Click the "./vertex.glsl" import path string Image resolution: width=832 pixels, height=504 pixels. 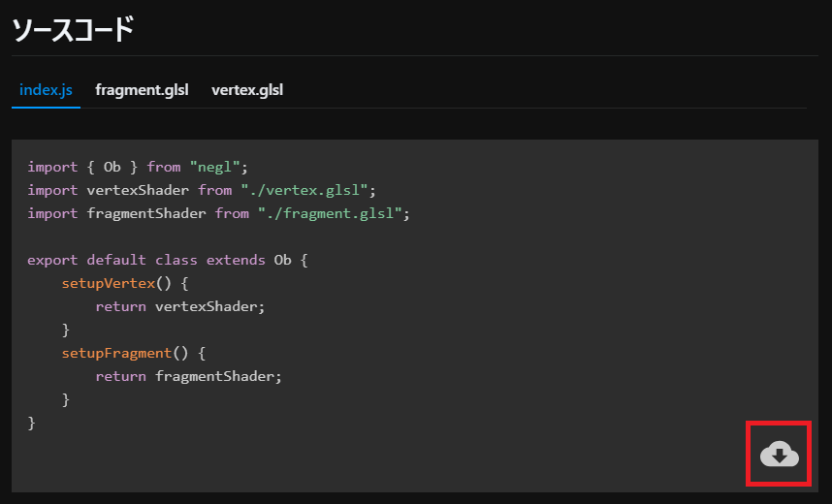(307, 190)
